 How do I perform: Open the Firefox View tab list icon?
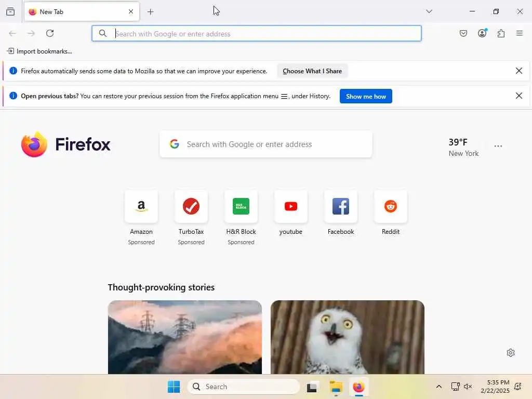tap(10, 11)
